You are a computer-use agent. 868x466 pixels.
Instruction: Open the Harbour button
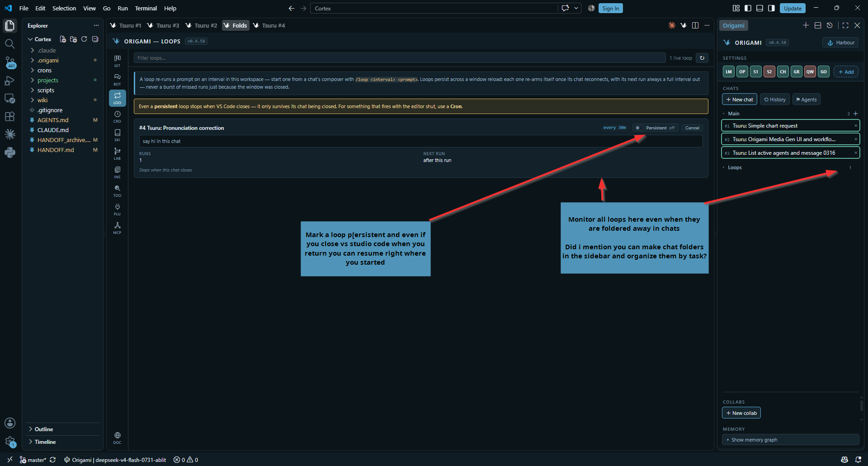point(840,43)
